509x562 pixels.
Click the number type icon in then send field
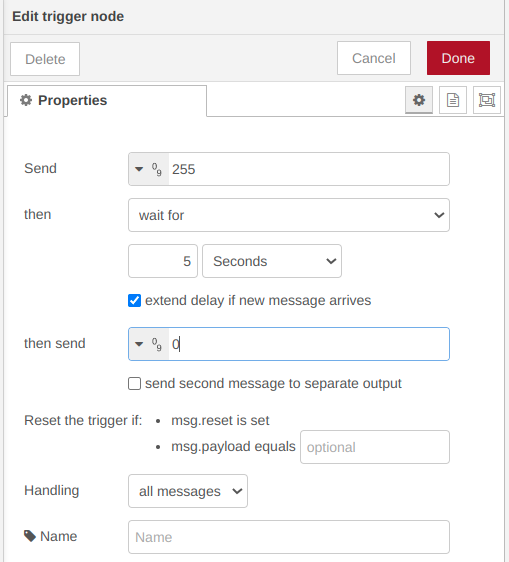157,344
